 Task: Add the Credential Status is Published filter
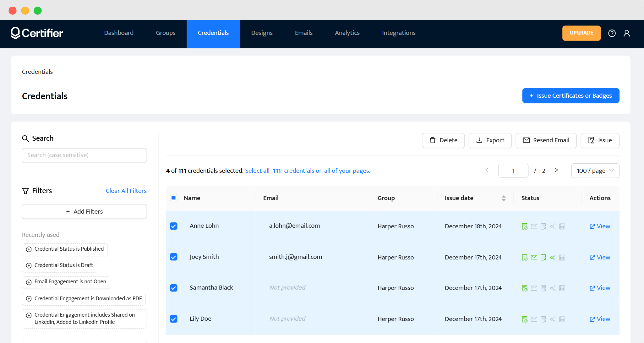click(65, 249)
